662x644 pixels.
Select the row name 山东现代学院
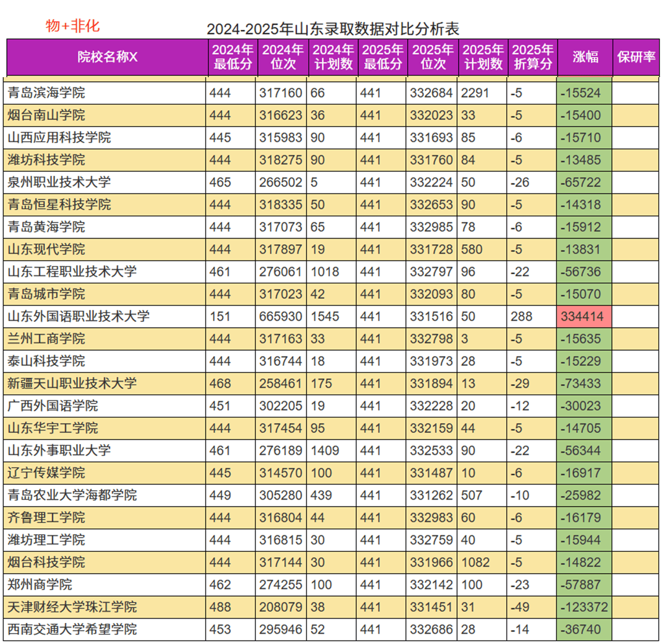(x=46, y=249)
